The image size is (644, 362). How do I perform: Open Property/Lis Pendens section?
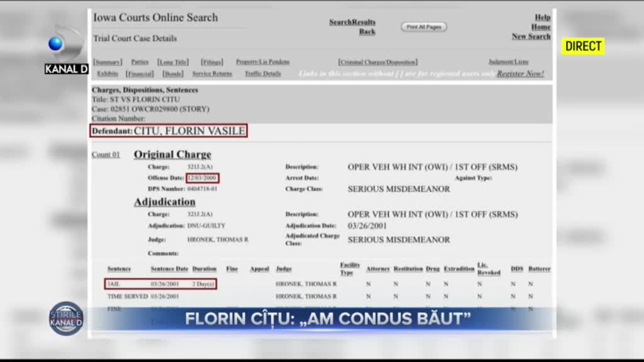click(x=262, y=62)
